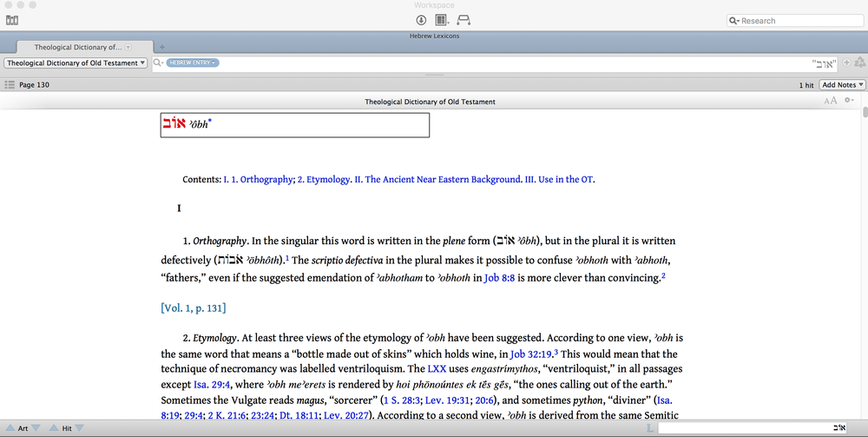
Task: Click the download arrow toolbar icon
Action: [x=421, y=20]
